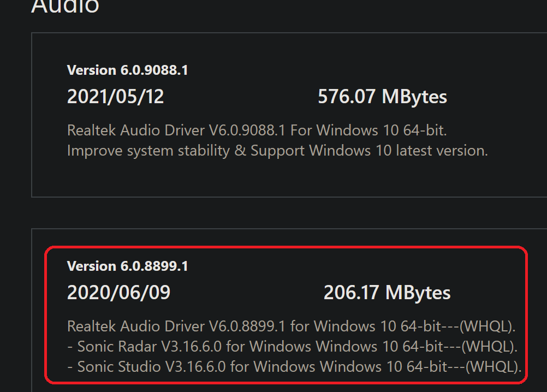The width and height of the screenshot is (547, 392).
Task: Click the (WHQL) text ending the Sonic Radar line
Action: (490, 347)
